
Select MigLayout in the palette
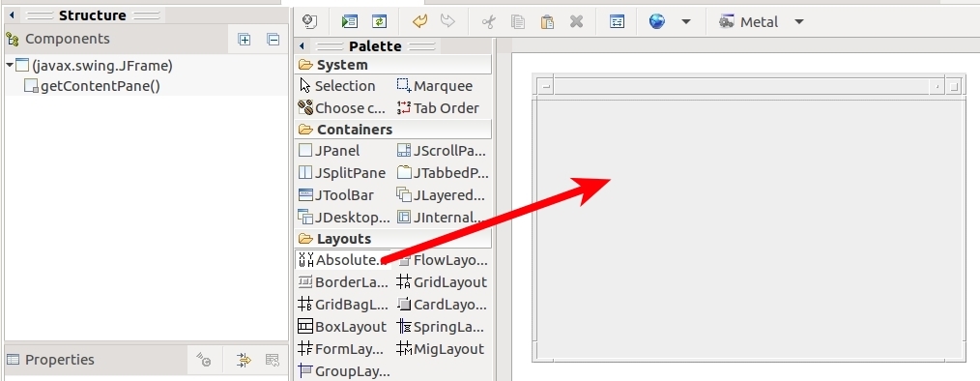(441, 349)
